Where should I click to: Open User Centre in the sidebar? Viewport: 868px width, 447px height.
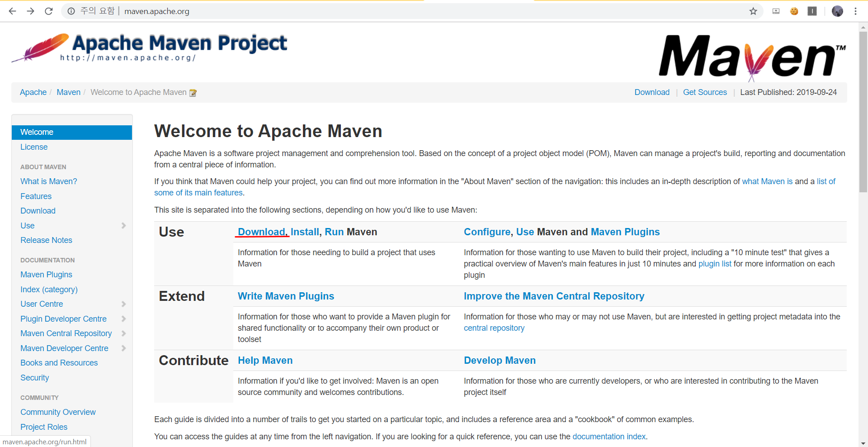click(42, 304)
